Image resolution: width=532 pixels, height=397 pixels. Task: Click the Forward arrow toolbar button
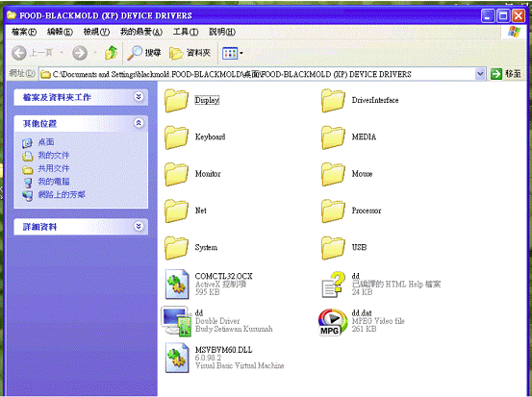(x=80, y=53)
